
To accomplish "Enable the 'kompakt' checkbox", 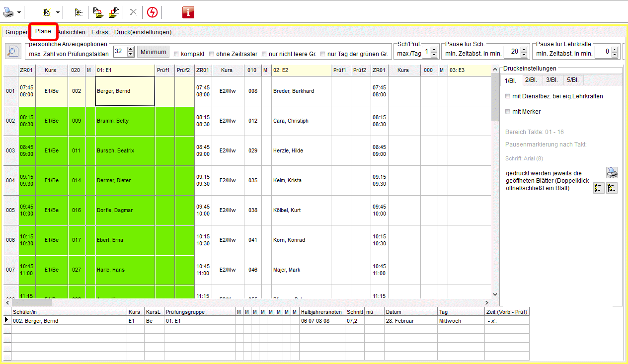I will click(x=176, y=54).
